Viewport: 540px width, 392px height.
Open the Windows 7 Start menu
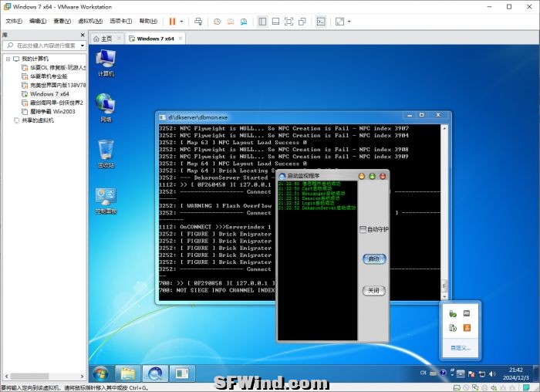click(x=100, y=373)
